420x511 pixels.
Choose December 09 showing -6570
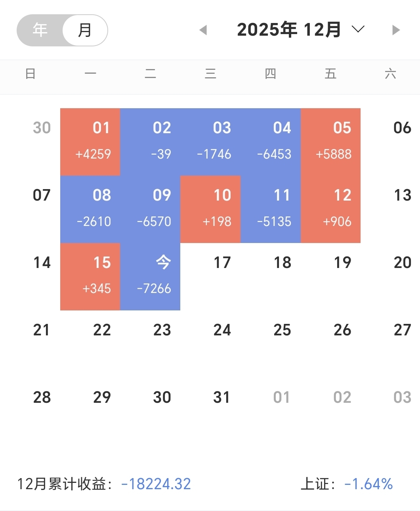click(x=151, y=209)
